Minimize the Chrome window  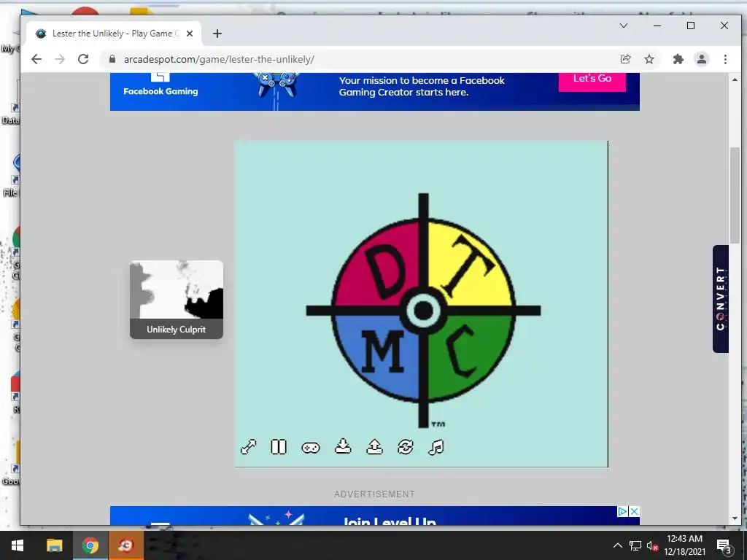[x=657, y=26]
